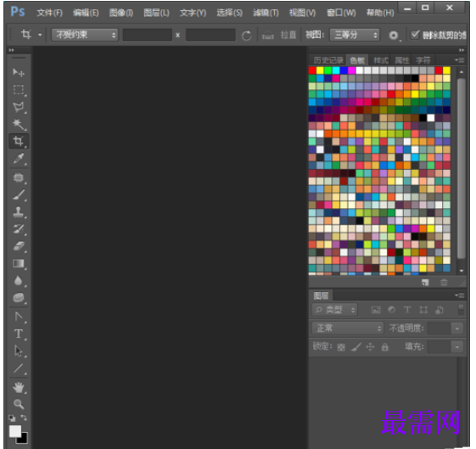Open the 三等分 view overlay dropdown
The width and height of the screenshot is (476, 449).
[355, 35]
